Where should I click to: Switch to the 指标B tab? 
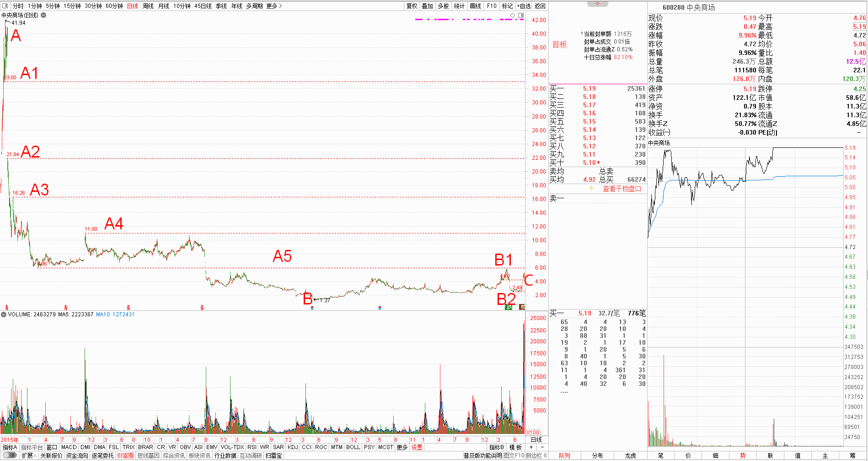pos(496,447)
